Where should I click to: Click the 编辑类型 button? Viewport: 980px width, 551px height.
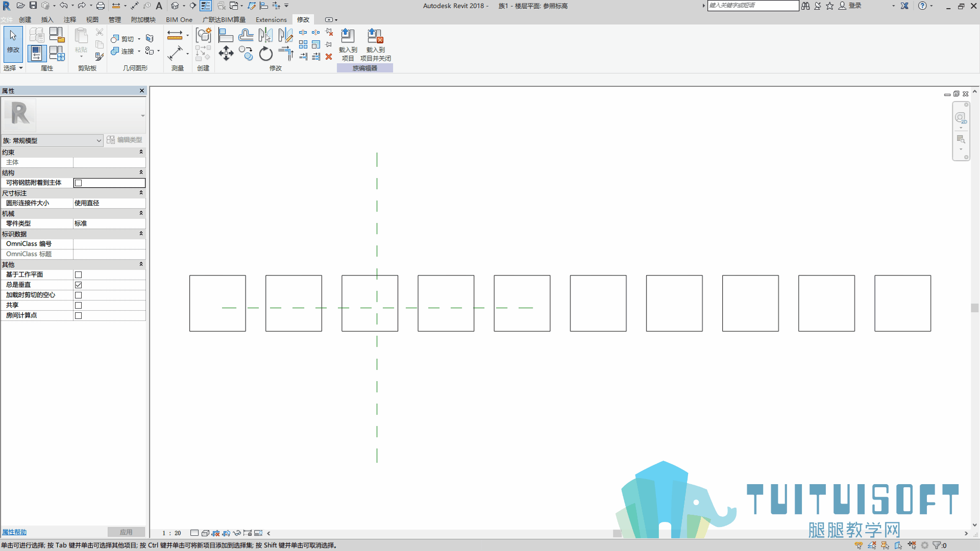[125, 140]
